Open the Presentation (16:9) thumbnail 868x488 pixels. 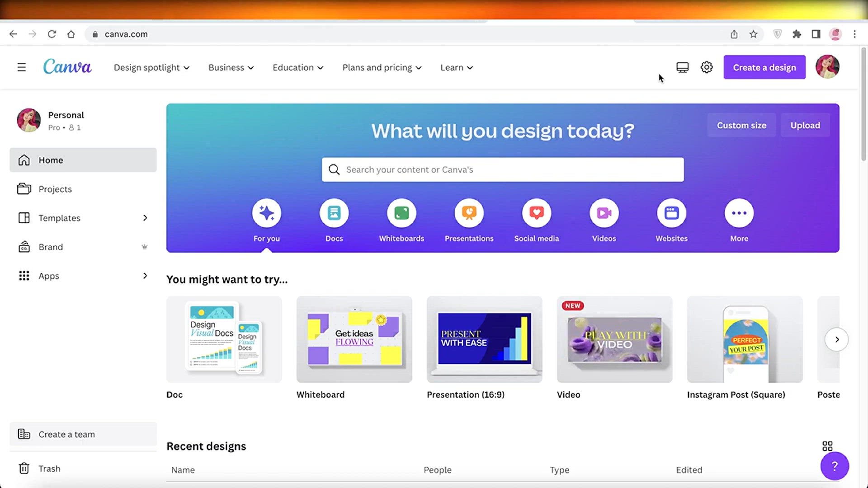click(485, 339)
